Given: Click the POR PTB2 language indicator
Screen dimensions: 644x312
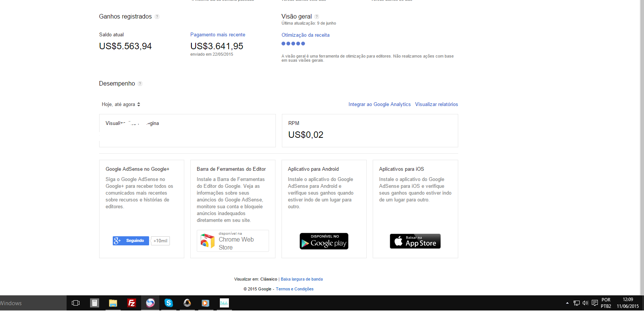Looking at the screenshot, I should (x=606, y=303).
